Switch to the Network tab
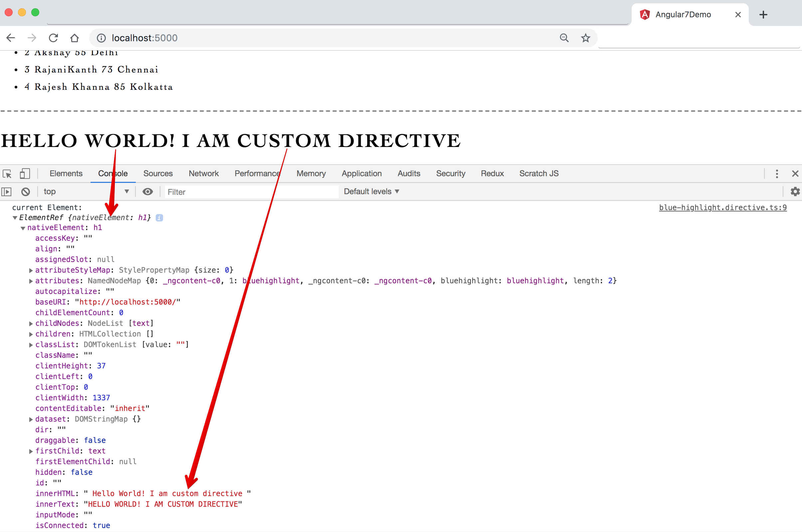The height and width of the screenshot is (532, 802). pyautogui.click(x=203, y=174)
